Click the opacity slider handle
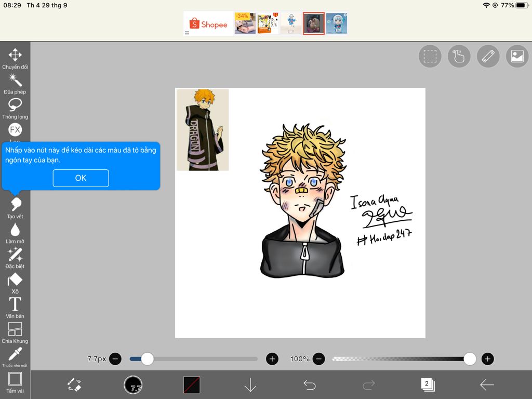The height and width of the screenshot is (399, 532). coord(470,359)
